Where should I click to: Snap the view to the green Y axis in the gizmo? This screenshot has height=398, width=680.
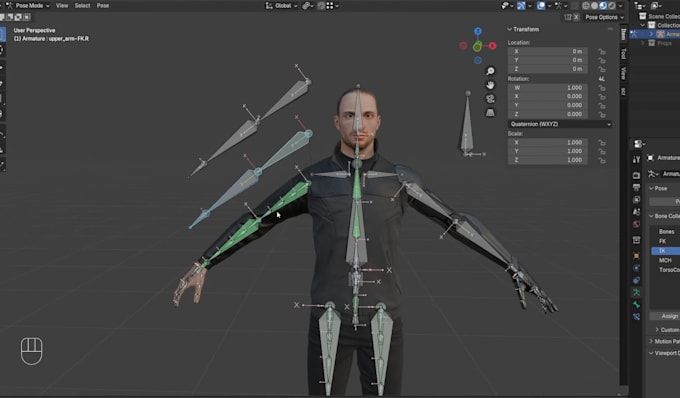pyautogui.click(x=477, y=46)
